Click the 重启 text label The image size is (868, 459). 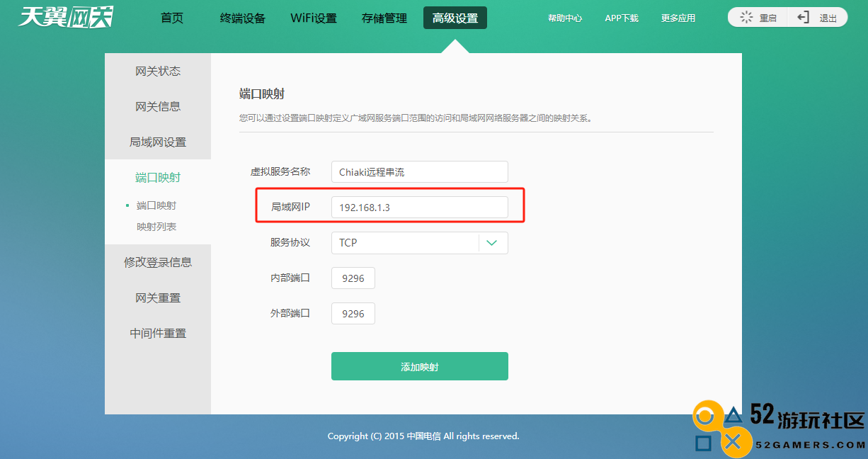(x=768, y=18)
